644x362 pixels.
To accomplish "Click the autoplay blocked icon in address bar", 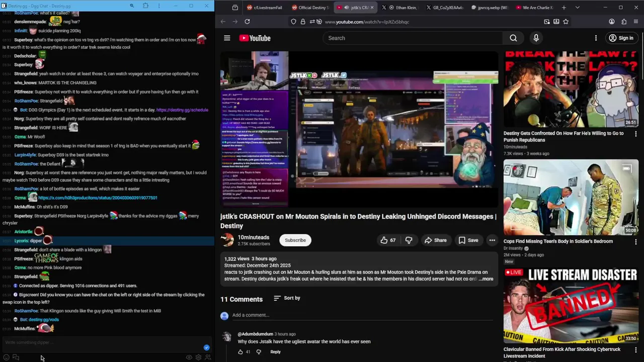I will point(319,22).
